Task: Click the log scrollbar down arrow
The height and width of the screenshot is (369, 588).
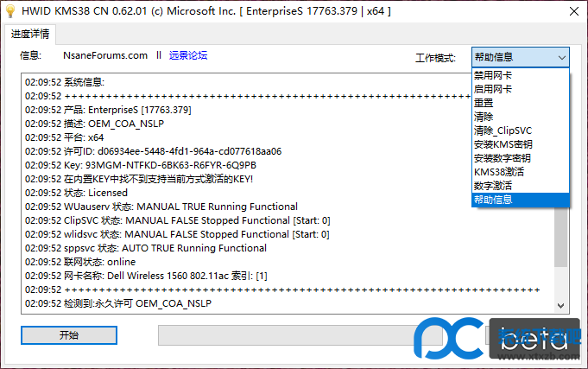Action: (x=561, y=305)
